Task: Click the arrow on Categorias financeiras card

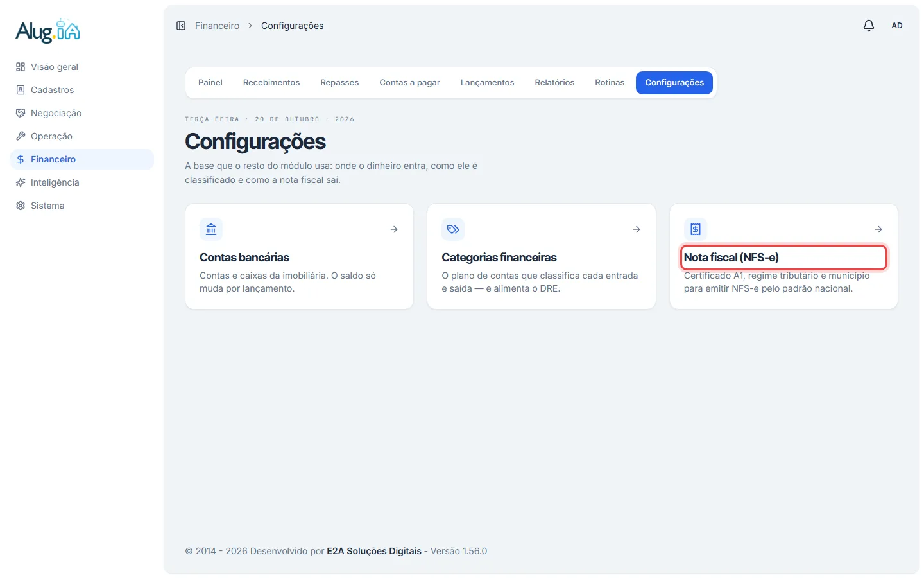Action: click(x=637, y=229)
